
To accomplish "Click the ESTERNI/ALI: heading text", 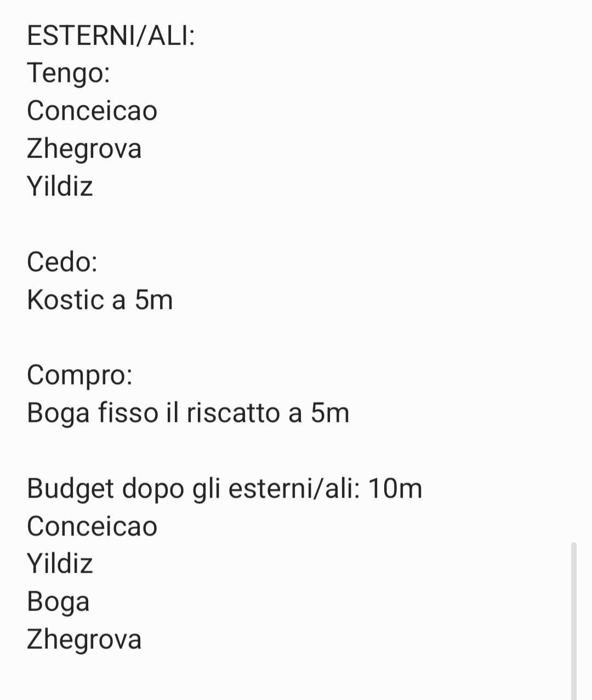I will [x=111, y=36].
